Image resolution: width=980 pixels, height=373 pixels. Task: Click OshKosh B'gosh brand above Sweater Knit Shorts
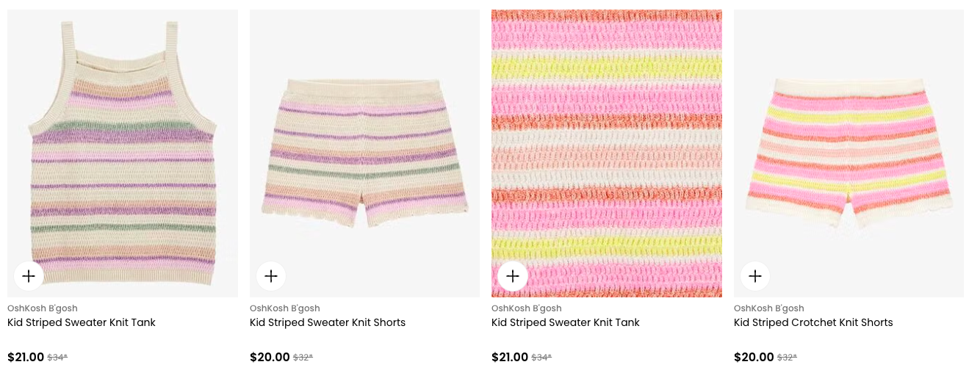tap(285, 308)
